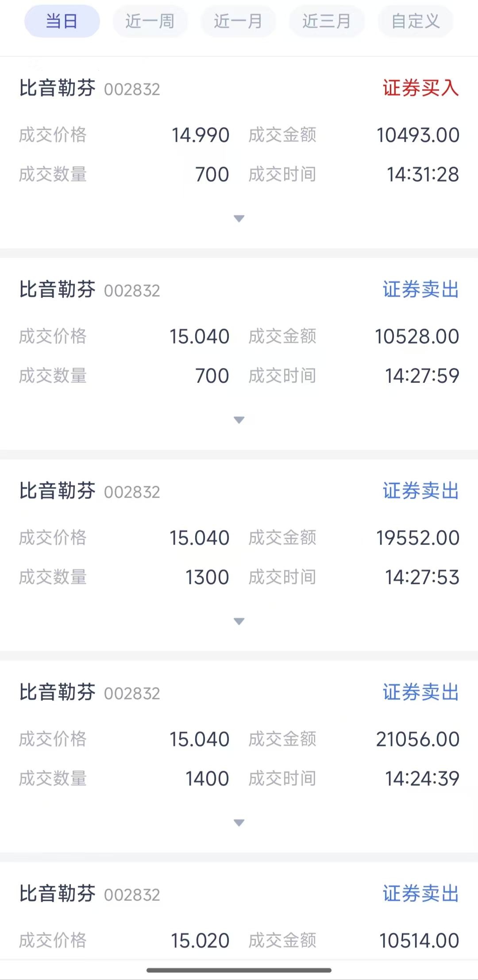Expand details arrow under the 14:24:39 trade

(239, 823)
